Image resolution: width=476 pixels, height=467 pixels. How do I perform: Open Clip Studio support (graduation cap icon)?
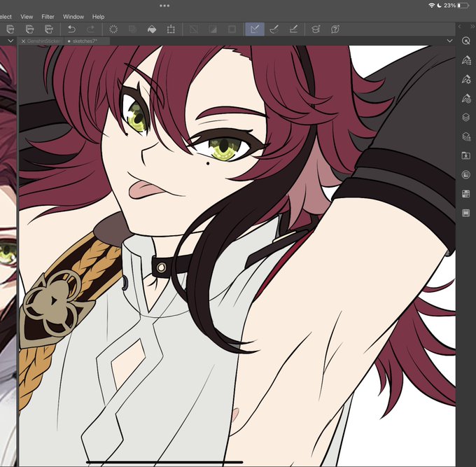(x=316, y=29)
